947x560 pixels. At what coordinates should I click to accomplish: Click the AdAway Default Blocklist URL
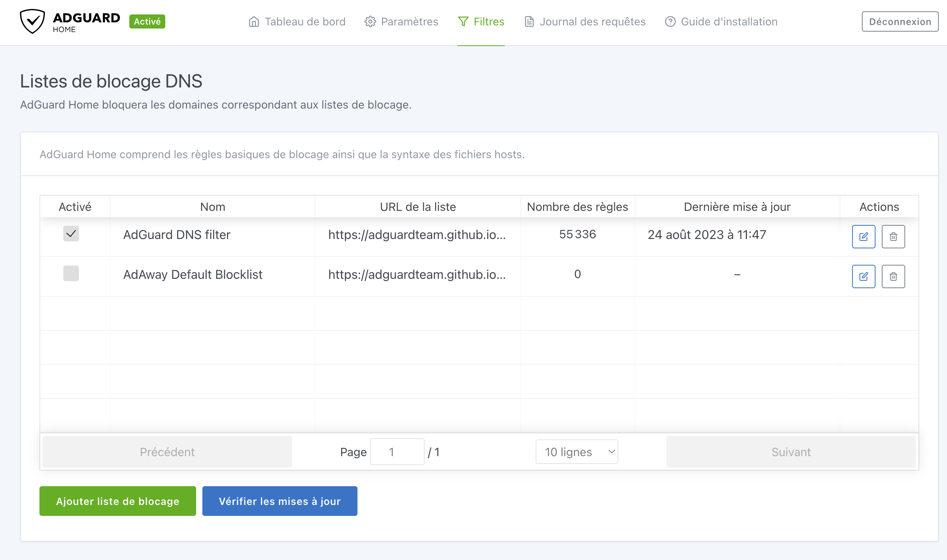point(417,275)
